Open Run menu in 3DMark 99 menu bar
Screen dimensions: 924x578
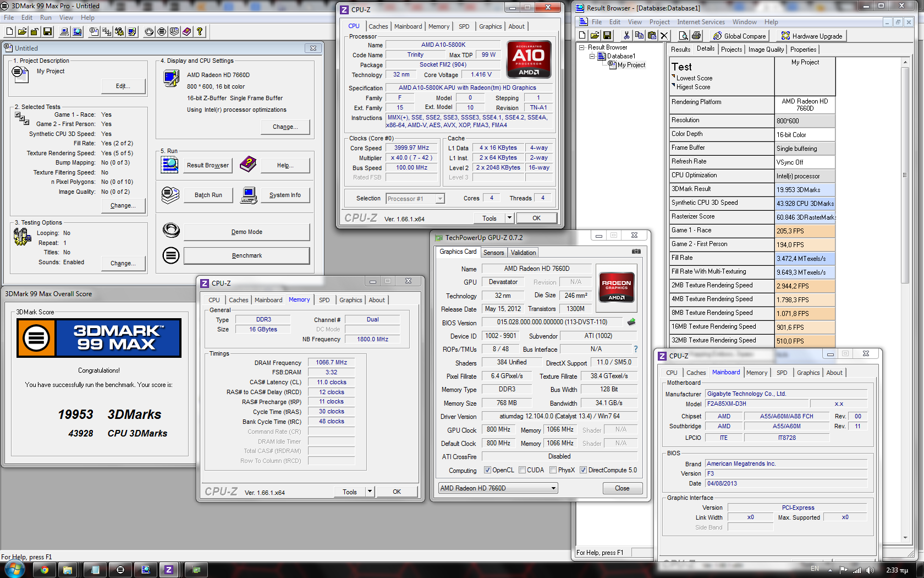point(46,18)
